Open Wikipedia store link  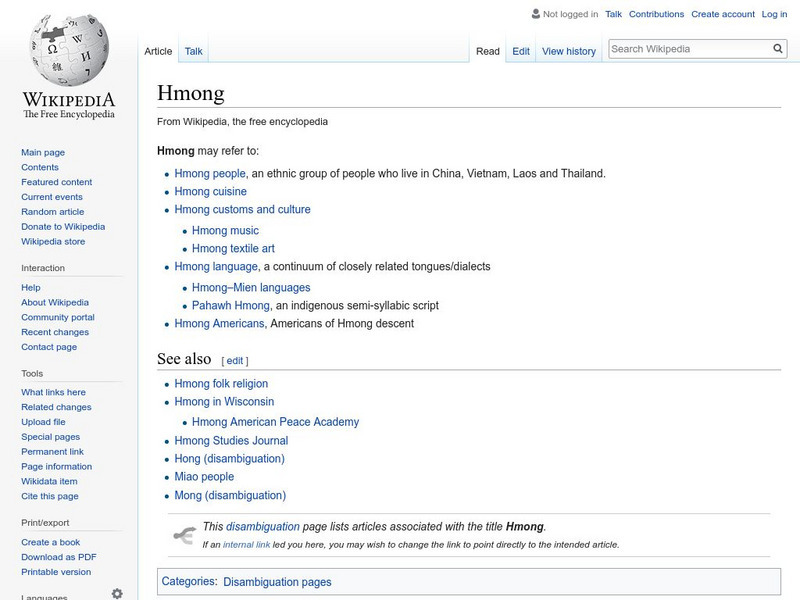click(x=53, y=241)
